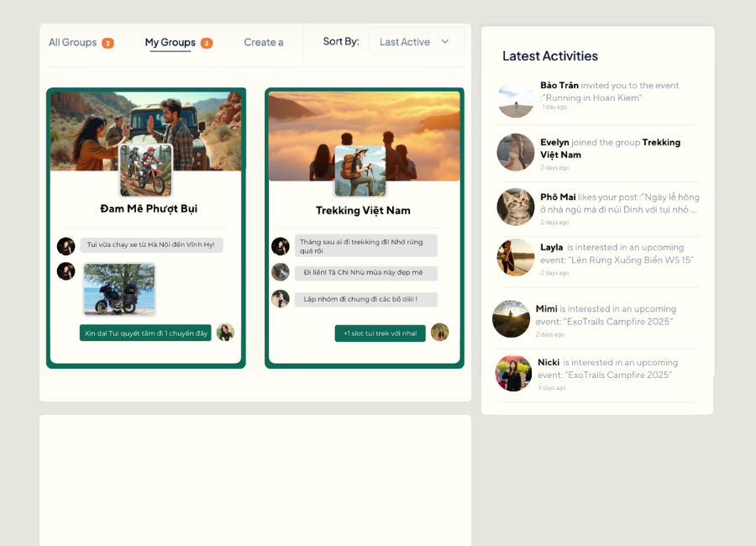Expand the Last Active sort dropdown
Screen dimensions: 756x546
(417, 41)
